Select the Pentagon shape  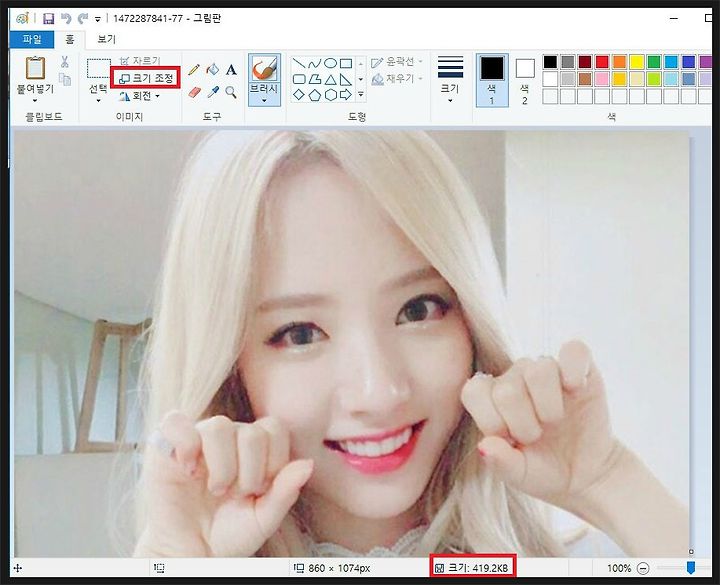tap(314, 95)
